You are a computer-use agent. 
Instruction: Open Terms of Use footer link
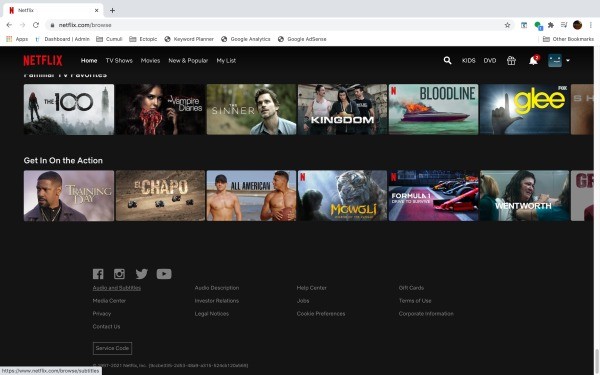[x=415, y=301]
